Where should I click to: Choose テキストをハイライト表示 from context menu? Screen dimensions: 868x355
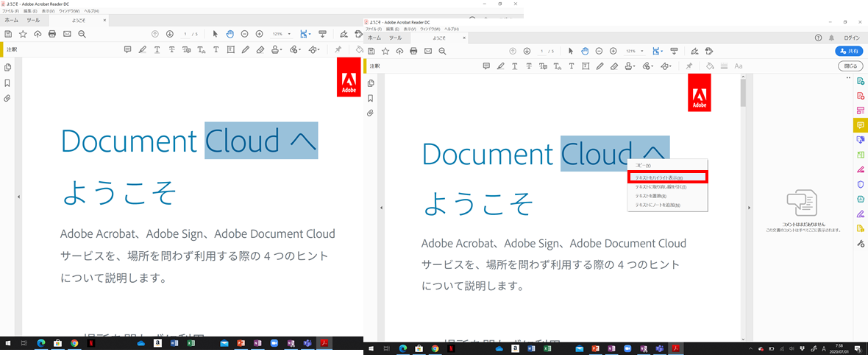coord(668,177)
